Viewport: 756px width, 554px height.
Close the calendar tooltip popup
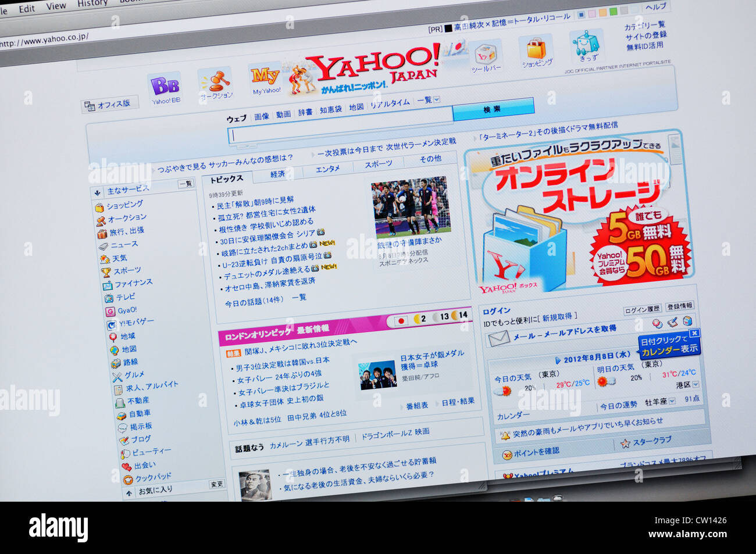click(x=694, y=333)
